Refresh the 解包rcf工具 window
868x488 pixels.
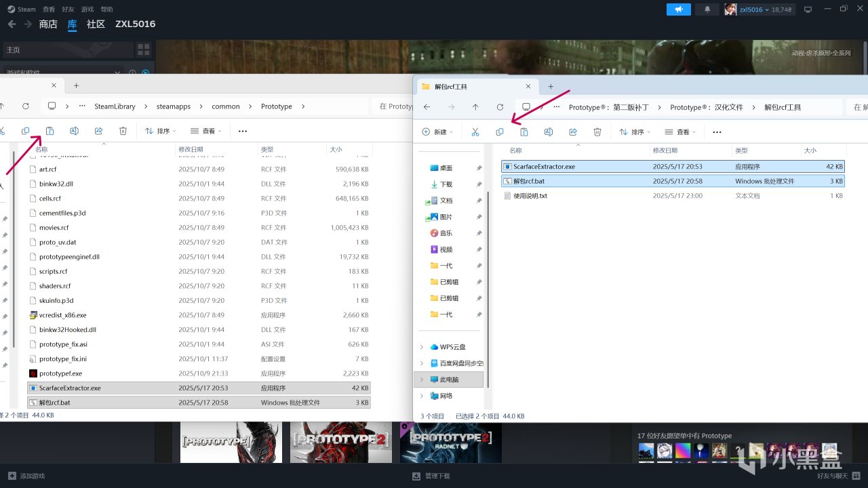500,107
